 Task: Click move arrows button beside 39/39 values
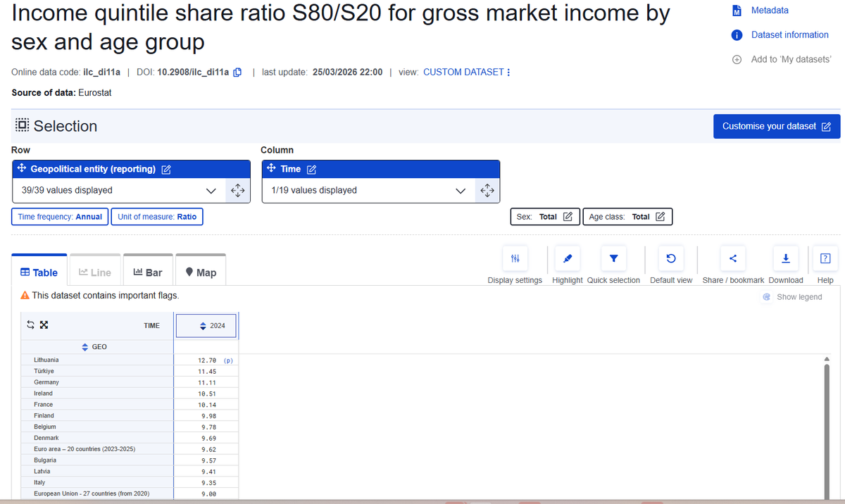[x=237, y=190]
